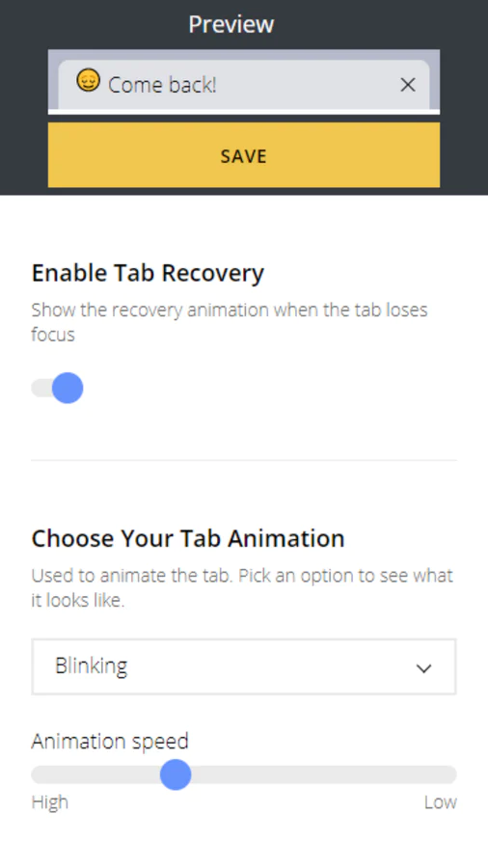Screen dimensions: 488x868
Task: Click the Animation speed slider handle
Action: point(176,774)
